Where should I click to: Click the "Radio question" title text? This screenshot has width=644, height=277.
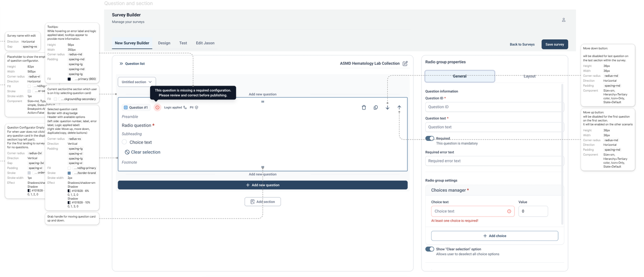pos(136,125)
